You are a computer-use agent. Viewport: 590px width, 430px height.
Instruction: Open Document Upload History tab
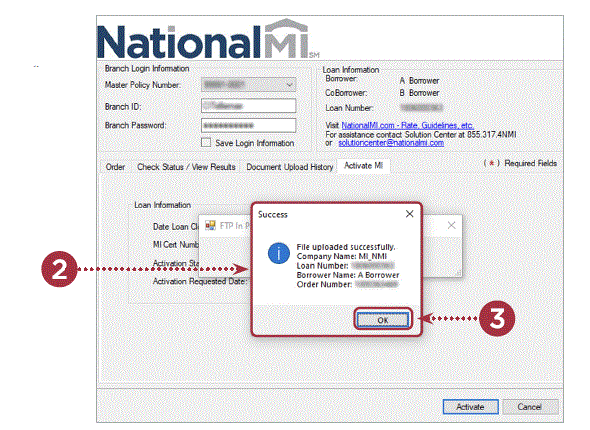290,167
